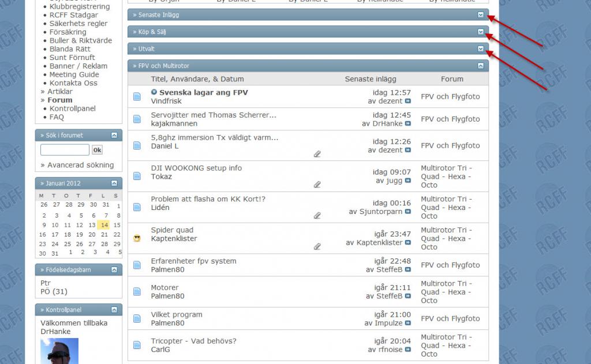Image resolution: width=591 pixels, height=364 pixels.
Task: Go to last post by dezent at 12:57
Action: tap(408, 101)
